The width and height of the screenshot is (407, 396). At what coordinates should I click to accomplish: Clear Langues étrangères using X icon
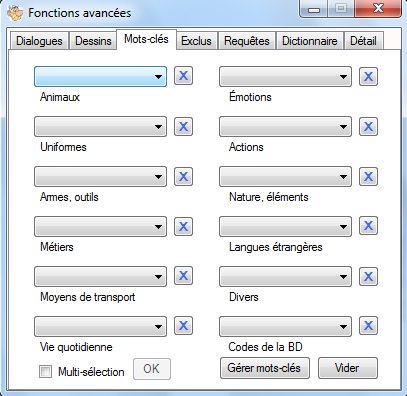click(368, 226)
